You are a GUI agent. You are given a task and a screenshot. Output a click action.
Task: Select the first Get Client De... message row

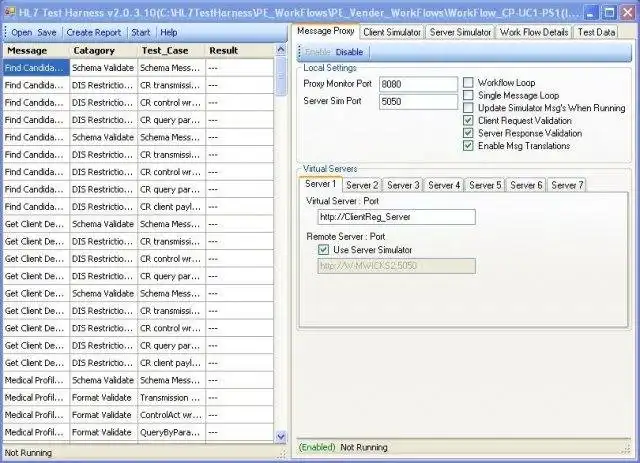point(36,224)
